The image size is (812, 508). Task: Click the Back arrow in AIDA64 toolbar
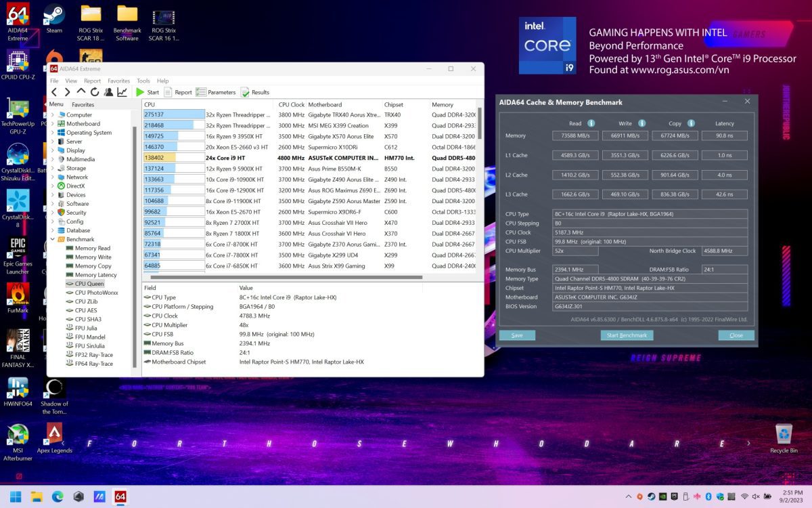coord(55,92)
